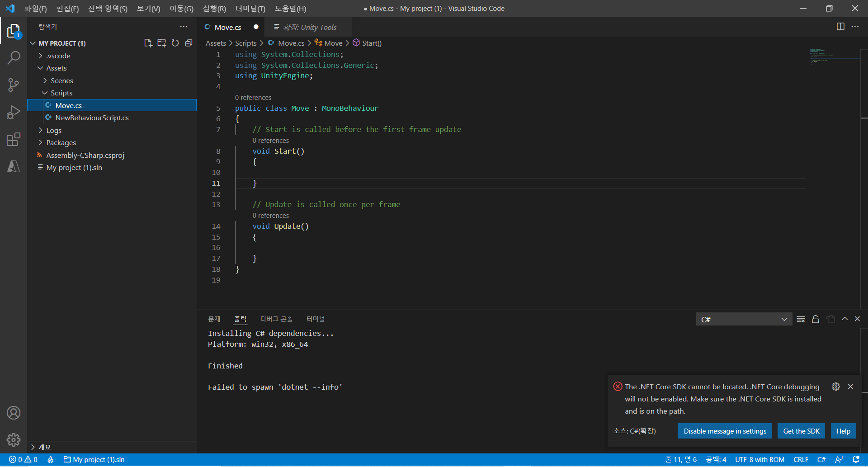Click the Start() breadcrumb

pyautogui.click(x=367, y=43)
